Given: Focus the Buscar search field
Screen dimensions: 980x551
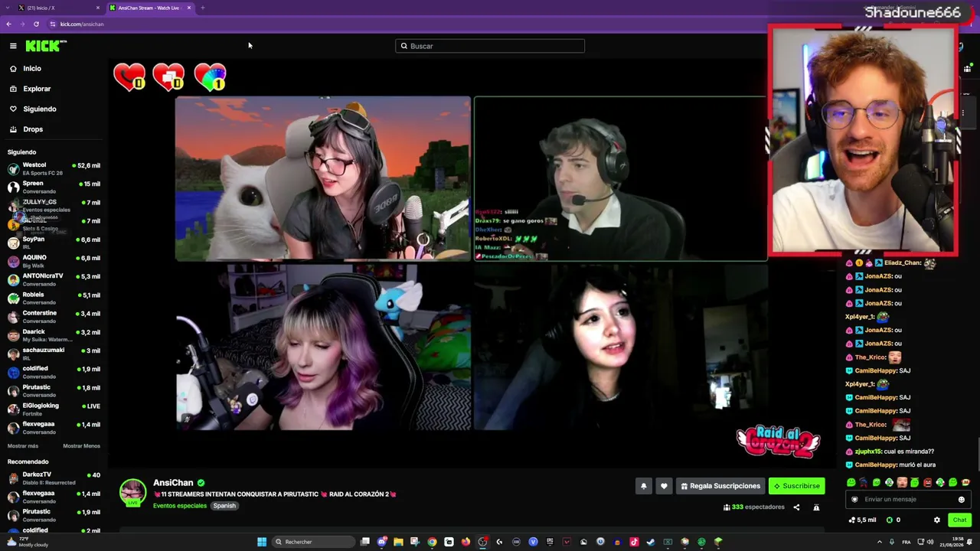Looking at the screenshot, I should (490, 46).
